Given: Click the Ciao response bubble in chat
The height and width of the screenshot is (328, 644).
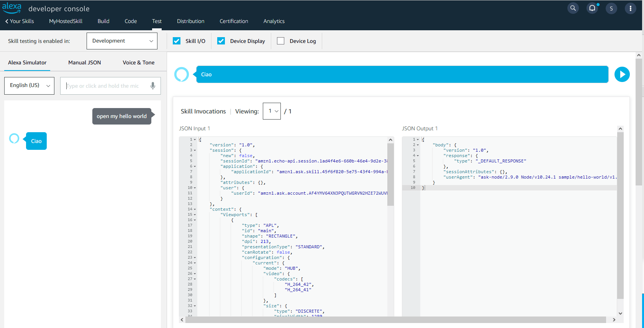Looking at the screenshot, I should [36, 141].
